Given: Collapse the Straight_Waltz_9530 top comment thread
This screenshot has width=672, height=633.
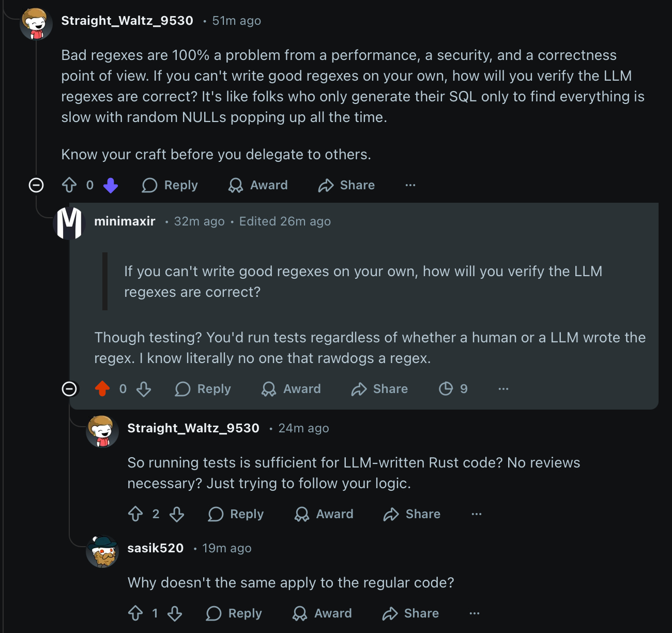Looking at the screenshot, I should point(36,185).
